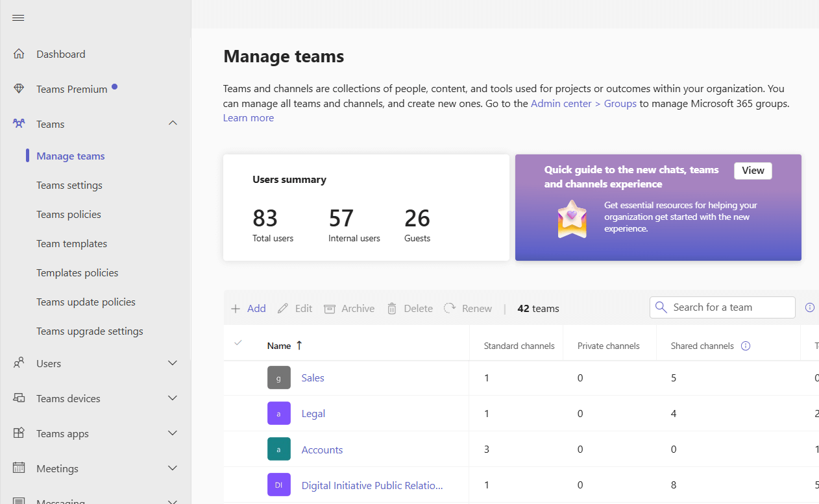Switch to Teams update policies
The image size is (819, 504).
coord(86,302)
